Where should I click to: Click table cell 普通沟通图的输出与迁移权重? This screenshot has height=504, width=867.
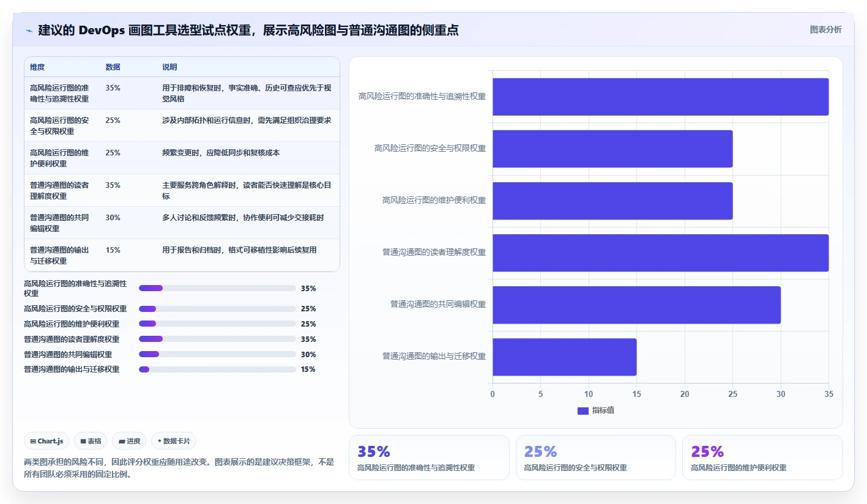point(59,255)
